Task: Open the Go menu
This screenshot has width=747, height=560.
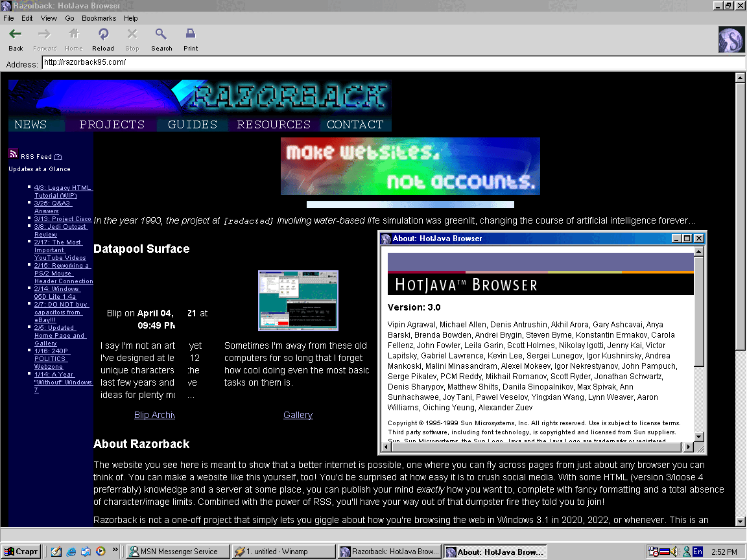Action: (x=69, y=18)
